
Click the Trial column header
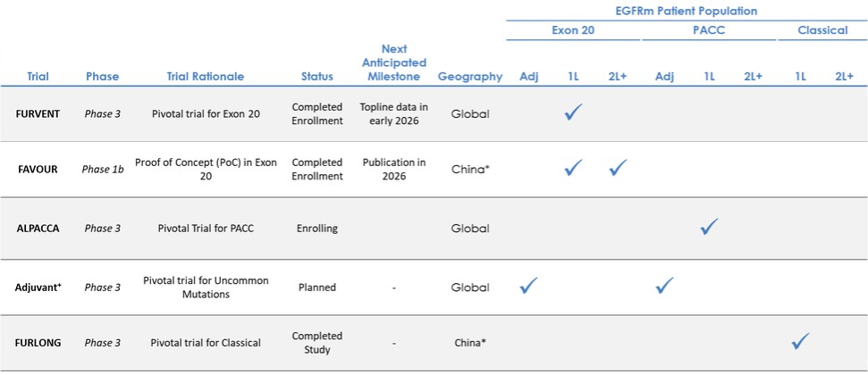point(38,77)
